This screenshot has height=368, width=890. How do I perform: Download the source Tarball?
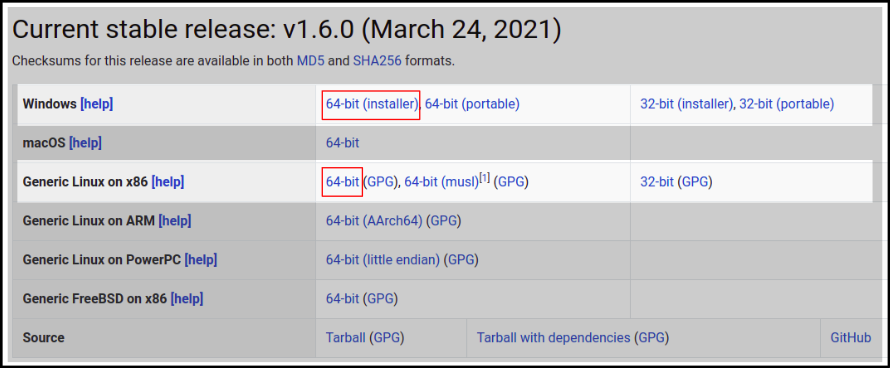[346, 338]
